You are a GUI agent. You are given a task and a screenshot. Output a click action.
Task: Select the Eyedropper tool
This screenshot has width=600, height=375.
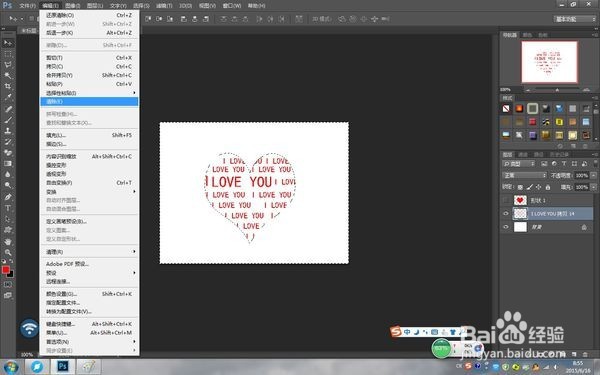pyautogui.click(x=8, y=97)
